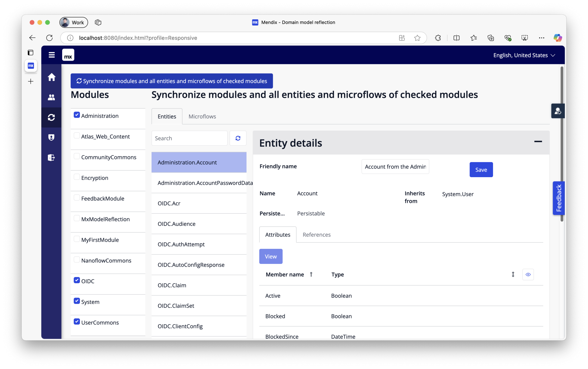This screenshot has height=369, width=588.
Task: Check the CommunityCommons module
Action: coord(77,156)
